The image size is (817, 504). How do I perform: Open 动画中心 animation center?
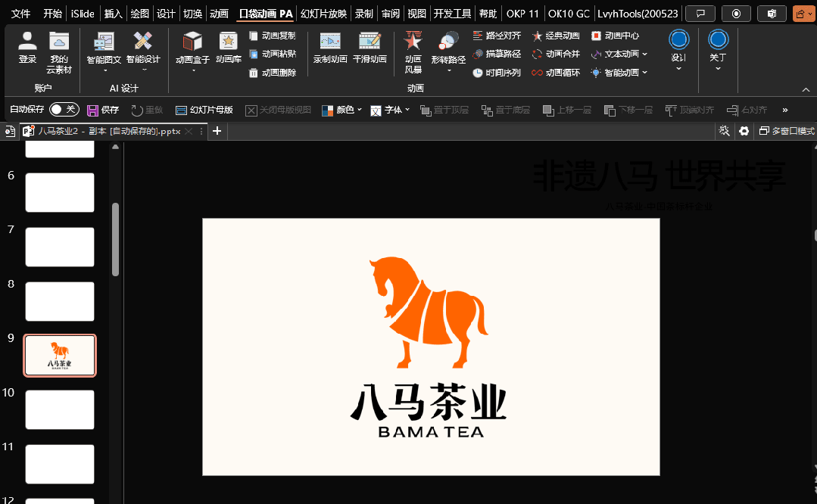(616, 36)
